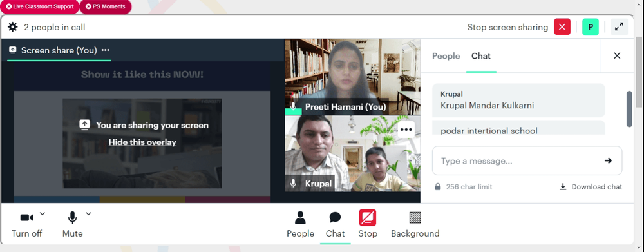Select Krupal's video tile
This screenshot has height=252, width=644.
[352, 153]
